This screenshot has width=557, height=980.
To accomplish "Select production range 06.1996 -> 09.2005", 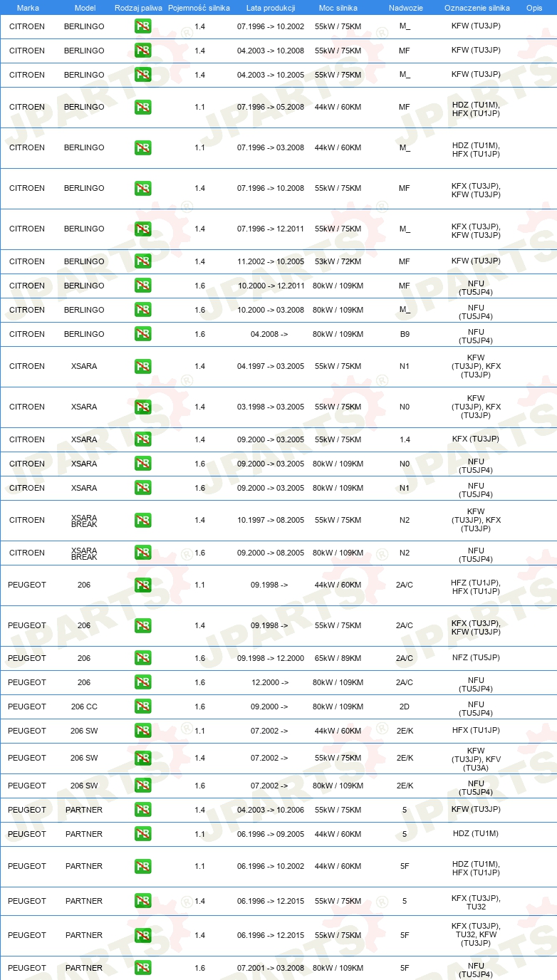I will pyautogui.click(x=270, y=835).
